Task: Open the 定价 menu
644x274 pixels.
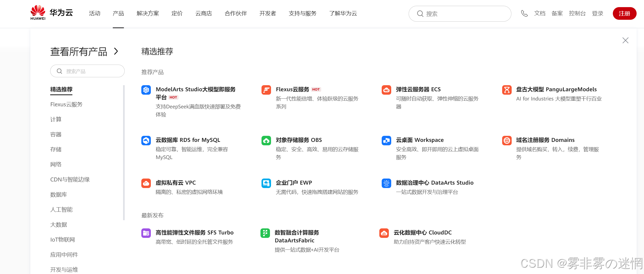Action: click(177, 13)
